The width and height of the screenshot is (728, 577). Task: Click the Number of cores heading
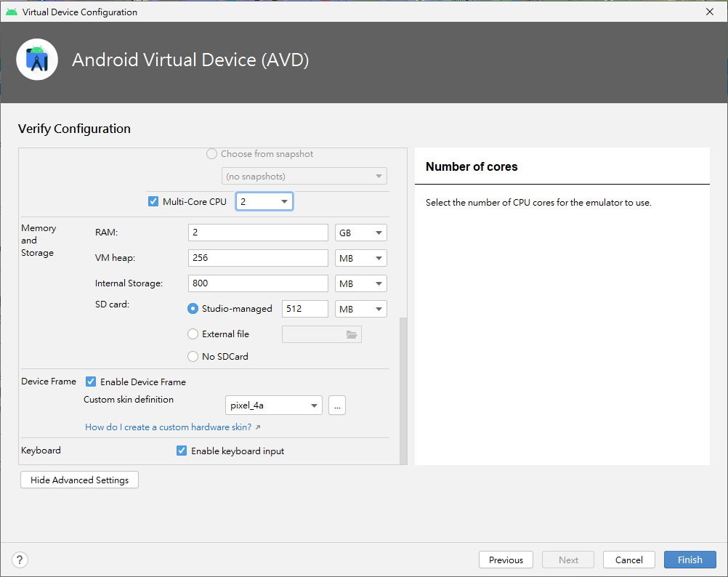tap(472, 166)
